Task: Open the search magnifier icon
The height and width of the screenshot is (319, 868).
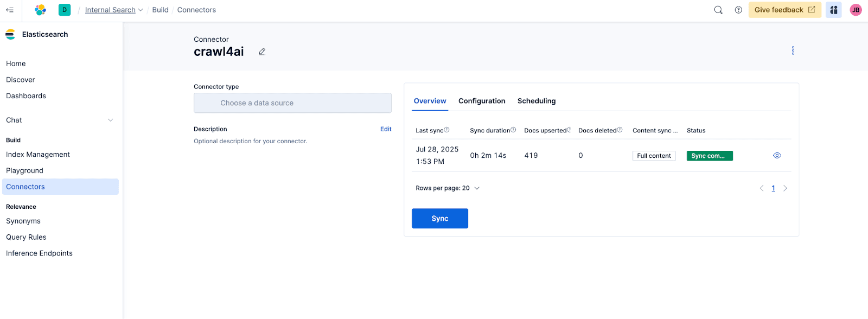Action: [x=718, y=10]
